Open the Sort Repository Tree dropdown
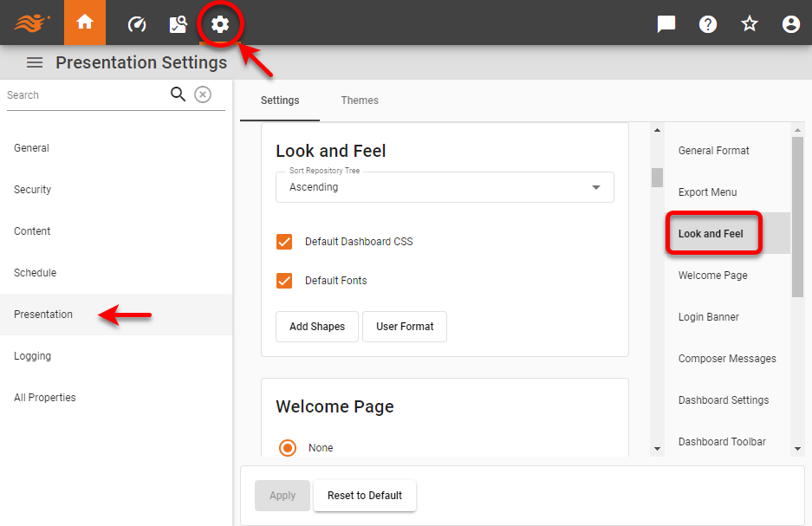 tap(595, 187)
